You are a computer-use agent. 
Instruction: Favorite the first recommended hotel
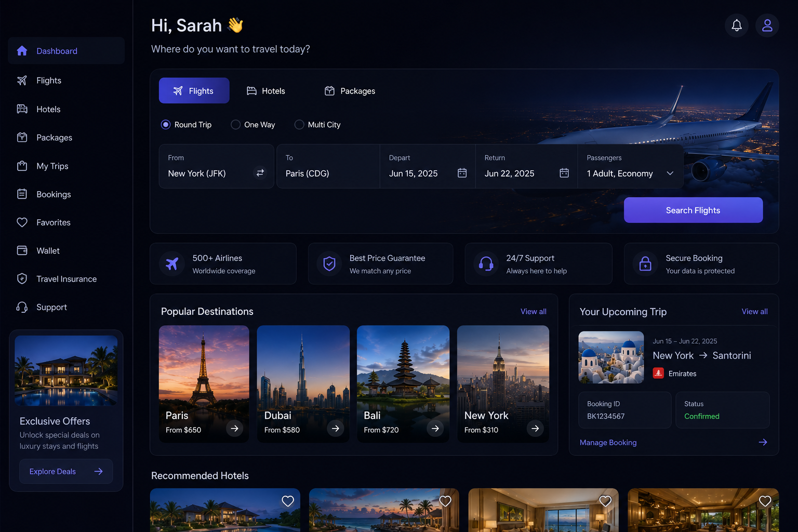(x=288, y=501)
